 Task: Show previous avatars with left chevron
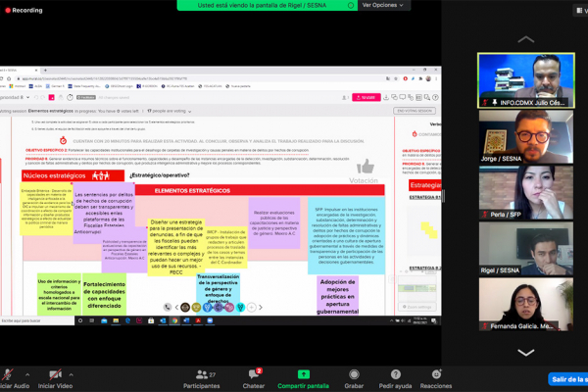(176, 307)
